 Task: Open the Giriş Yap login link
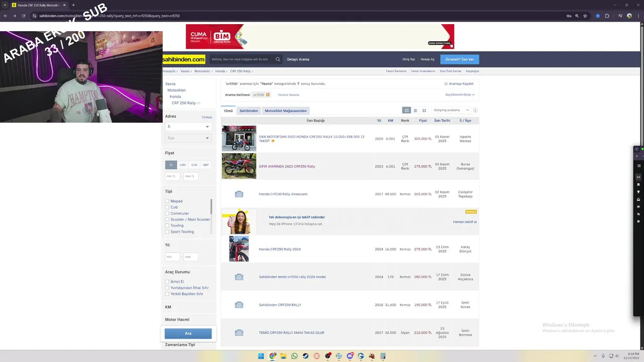[x=409, y=59]
